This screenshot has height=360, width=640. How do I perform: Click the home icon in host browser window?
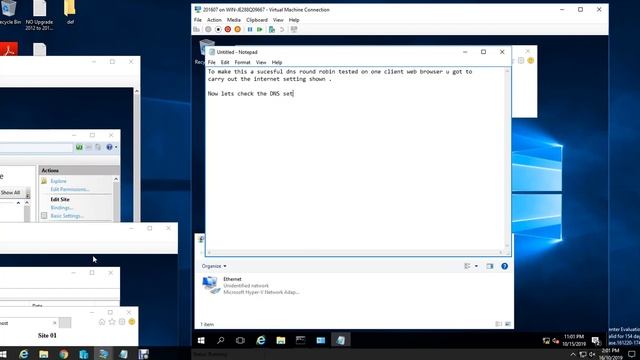pyautogui.click(x=102, y=322)
